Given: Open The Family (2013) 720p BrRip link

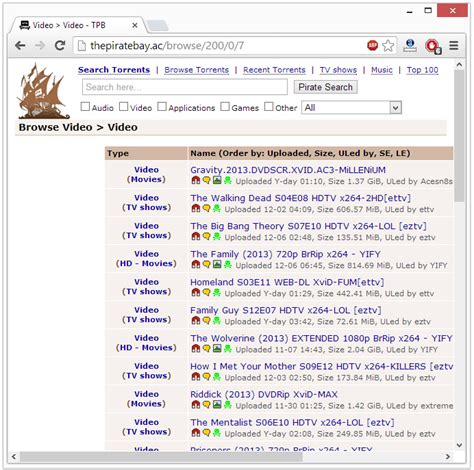Looking at the screenshot, I should click(x=285, y=254).
